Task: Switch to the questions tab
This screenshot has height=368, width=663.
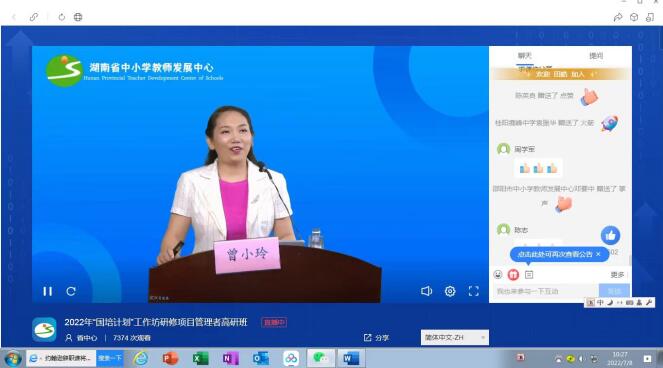Action: [596, 56]
